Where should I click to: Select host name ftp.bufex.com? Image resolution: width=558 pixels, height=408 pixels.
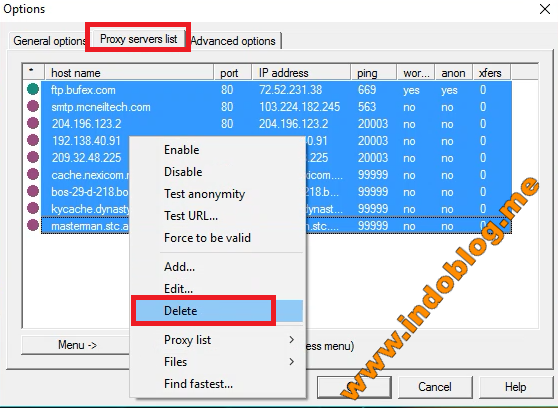[x=83, y=90]
